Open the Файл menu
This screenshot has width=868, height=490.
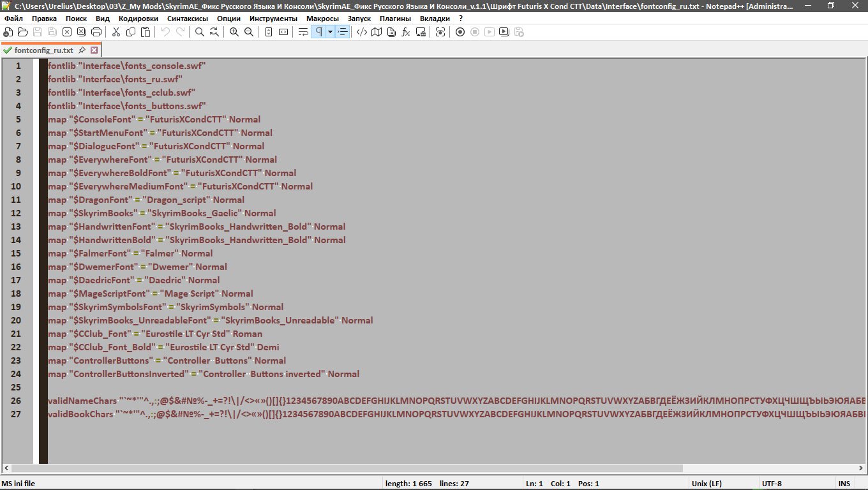[13, 19]
